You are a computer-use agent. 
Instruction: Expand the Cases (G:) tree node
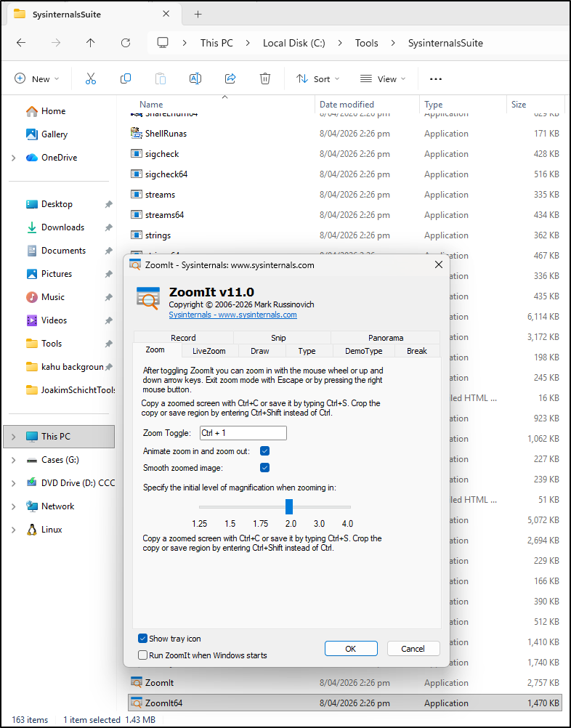point(14,460)
